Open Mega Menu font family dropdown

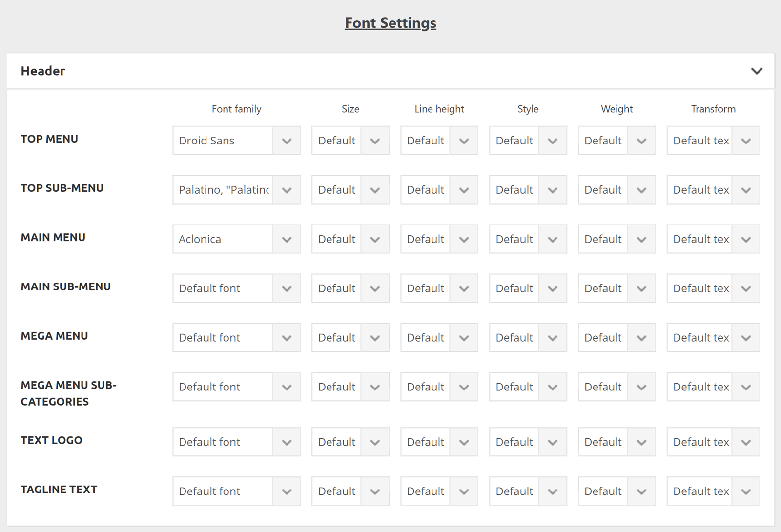tap(236, 338)
